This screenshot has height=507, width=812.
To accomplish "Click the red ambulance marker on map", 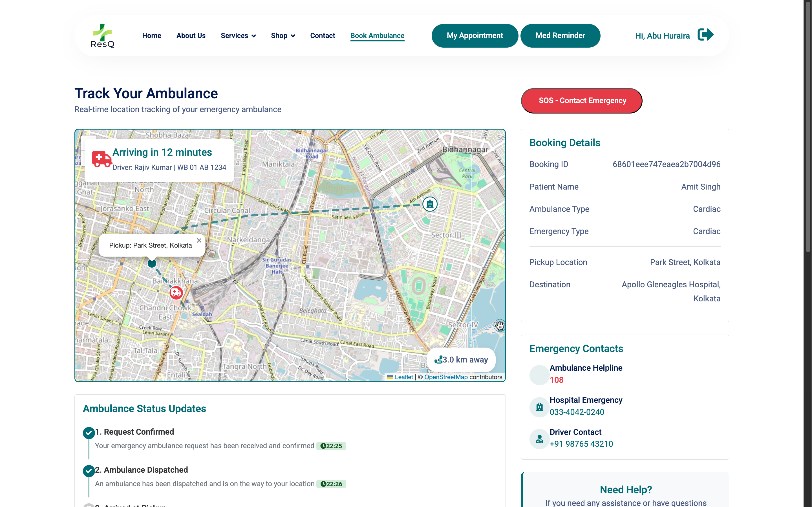I will (176, 293).
